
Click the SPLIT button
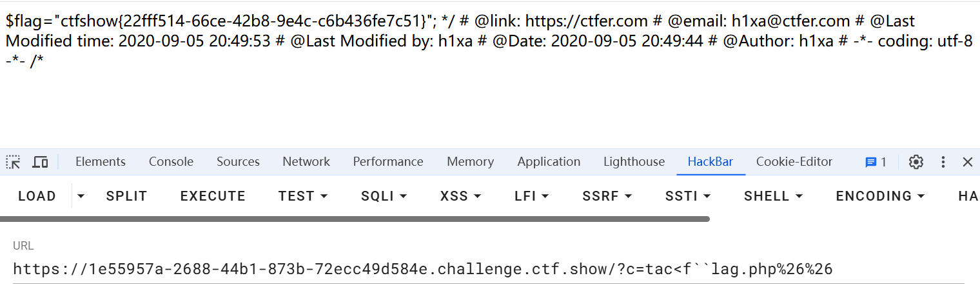(126, 196)
